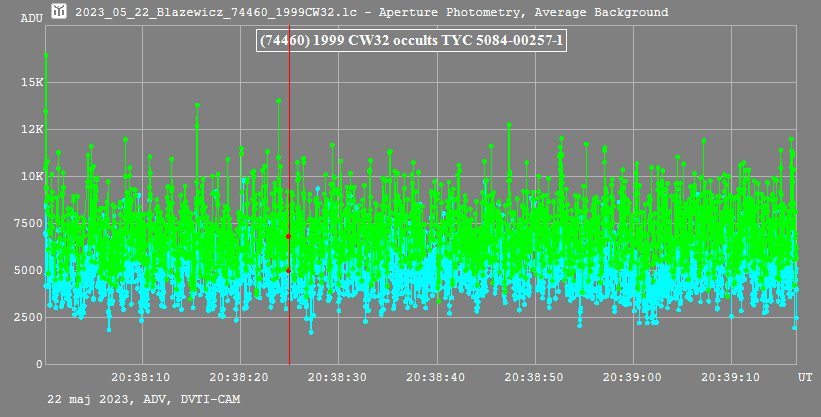
Task: Click the tallest green peak near 16K at the start
Action: [x=46, y=54]
